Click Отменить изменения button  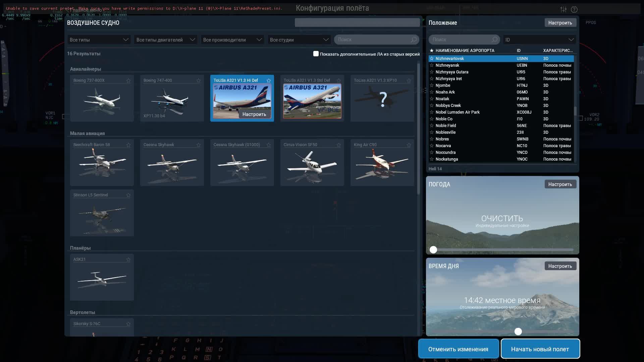coord(458,349)
